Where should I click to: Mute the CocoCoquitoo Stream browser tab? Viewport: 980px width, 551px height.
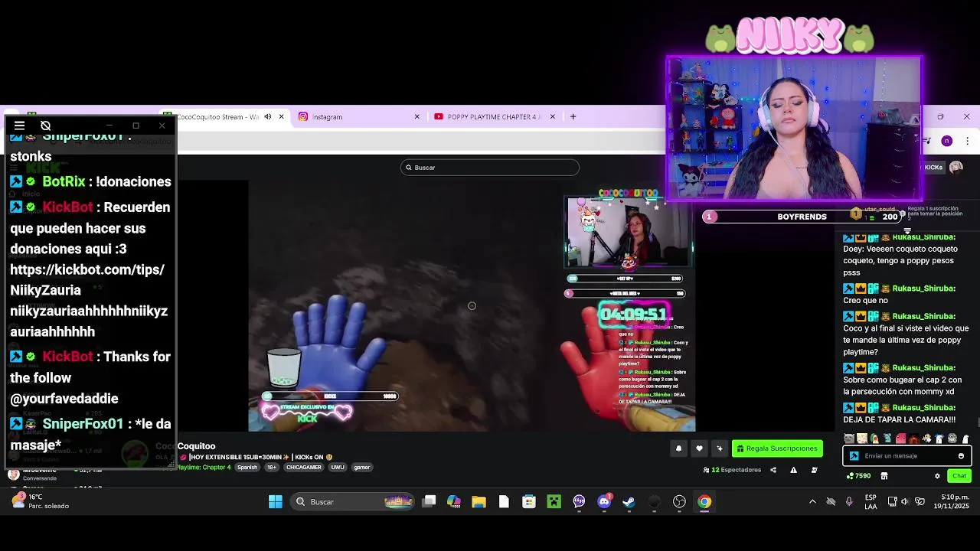point(267,116)
